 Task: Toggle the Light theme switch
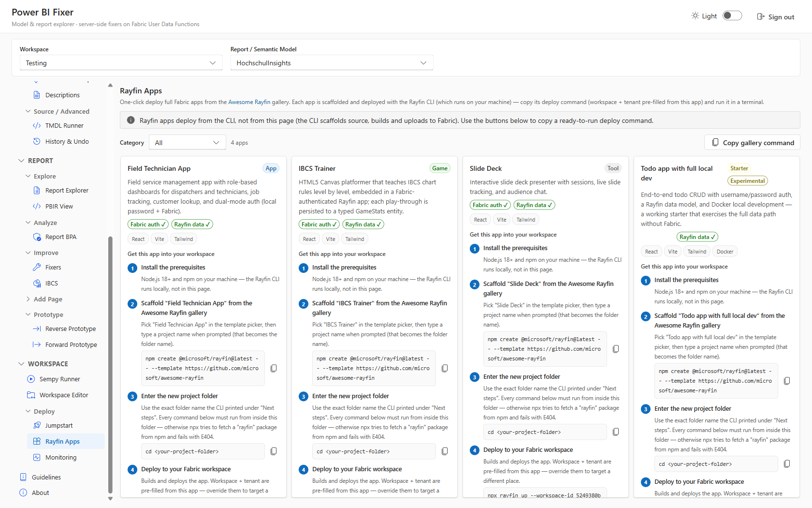[732, 16]
